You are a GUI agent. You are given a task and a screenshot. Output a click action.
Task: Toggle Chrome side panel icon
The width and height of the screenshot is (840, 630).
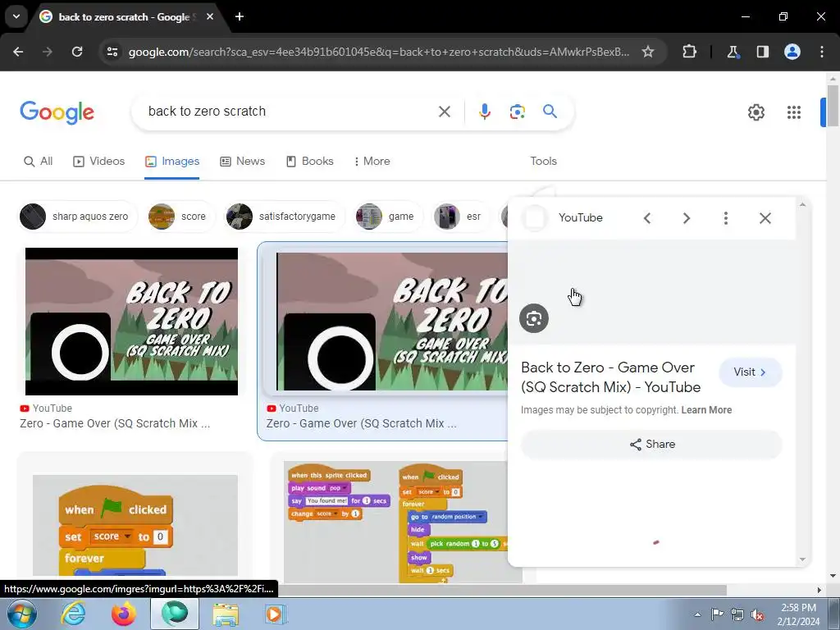[762, 52]
